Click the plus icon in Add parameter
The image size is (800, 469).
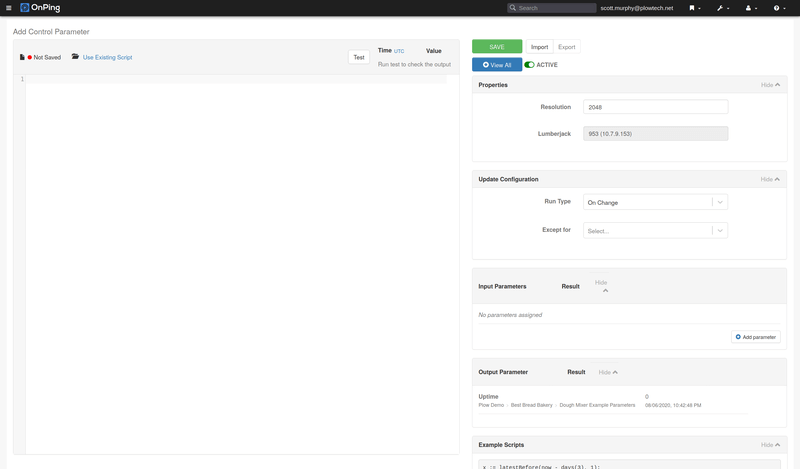click(x=738, y=337)
